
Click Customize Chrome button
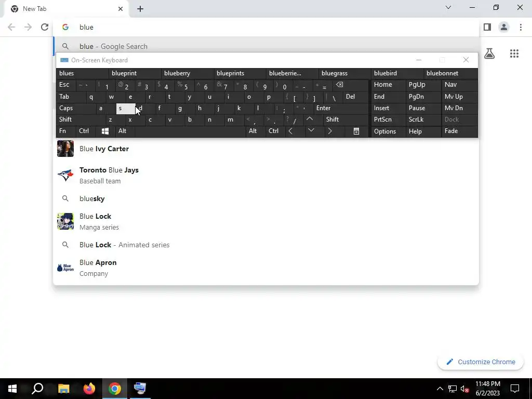(481, 362)
